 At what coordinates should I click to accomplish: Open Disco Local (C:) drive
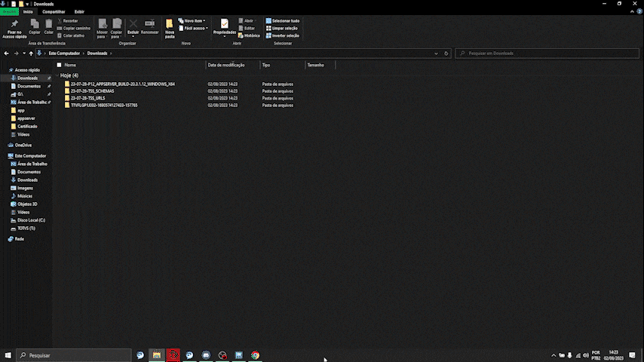point(31,220)
